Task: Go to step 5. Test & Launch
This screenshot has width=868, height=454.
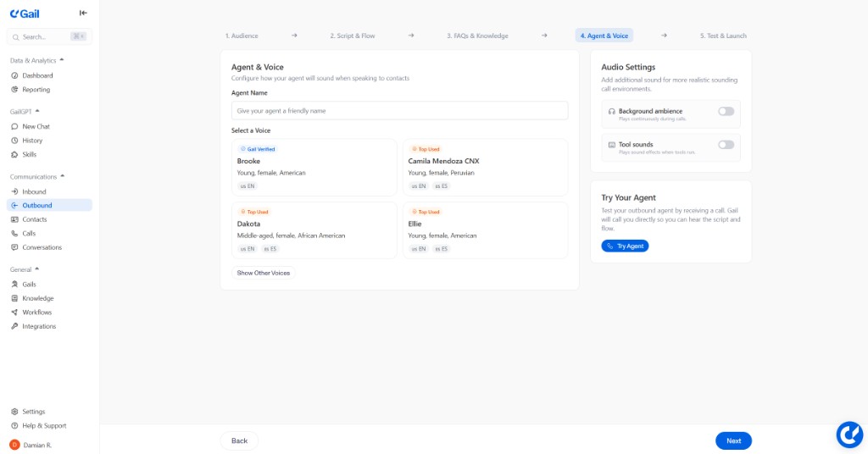Action: [x=723, y=36]
